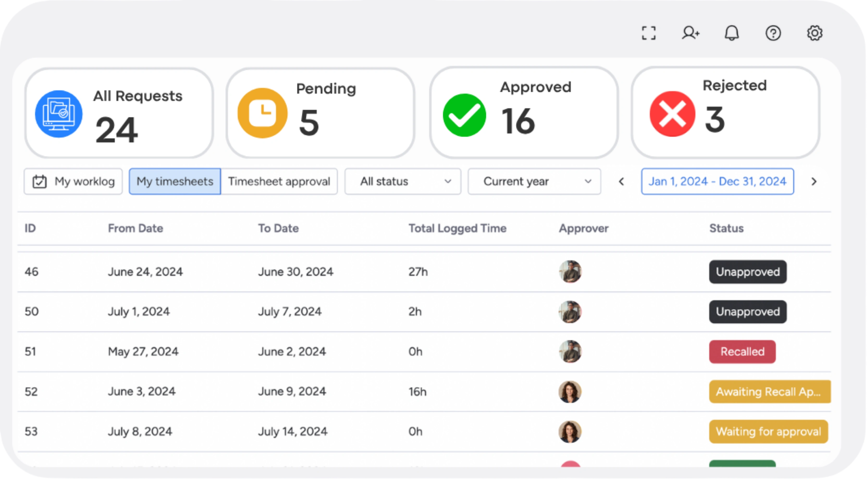
Task: Click the Approver column header
Action: [x=584, y=228]
